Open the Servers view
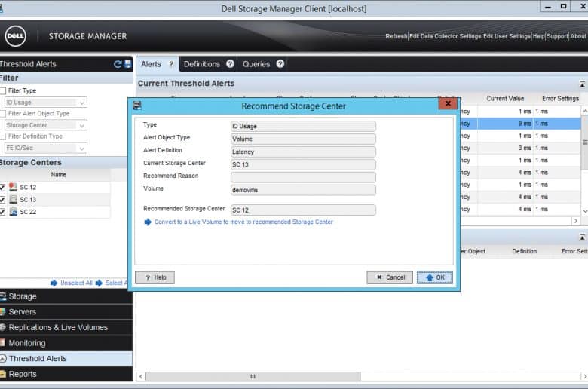588x389 pixels. (66, 311)
